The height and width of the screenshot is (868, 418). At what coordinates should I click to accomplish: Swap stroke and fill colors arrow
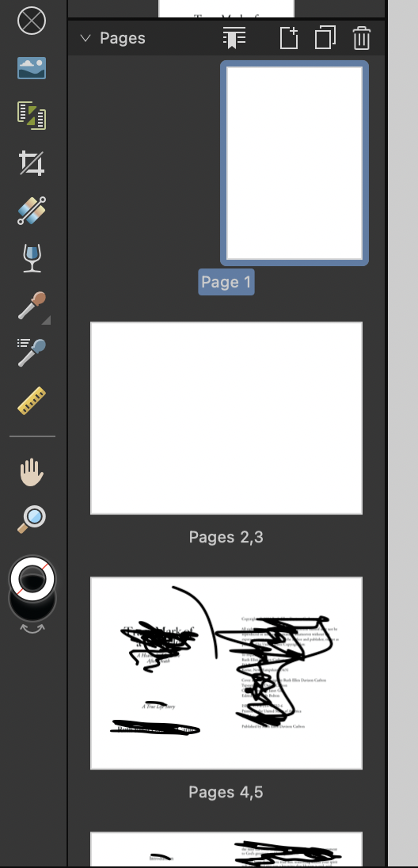(32, 628)
